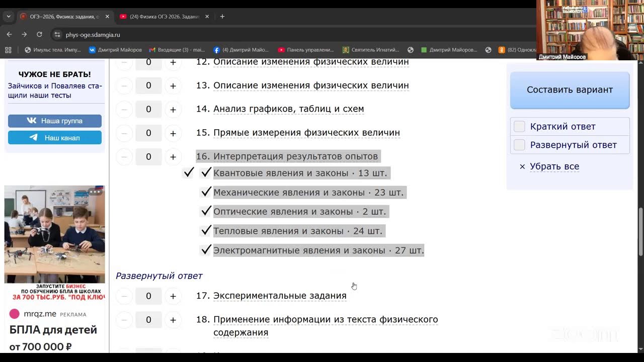The width and height of the screenshot is (644, 362).
Task: Uncheck Квантовые явления и законы
Action: [206, 173]
